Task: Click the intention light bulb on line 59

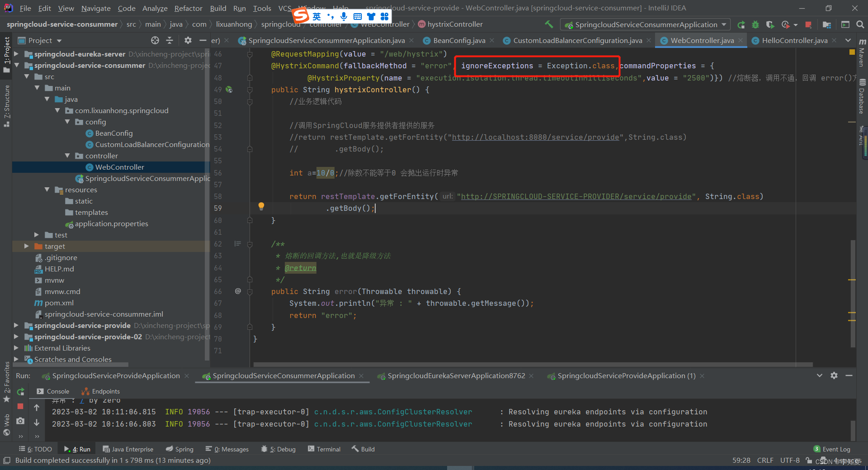Action: coord(261,206)
